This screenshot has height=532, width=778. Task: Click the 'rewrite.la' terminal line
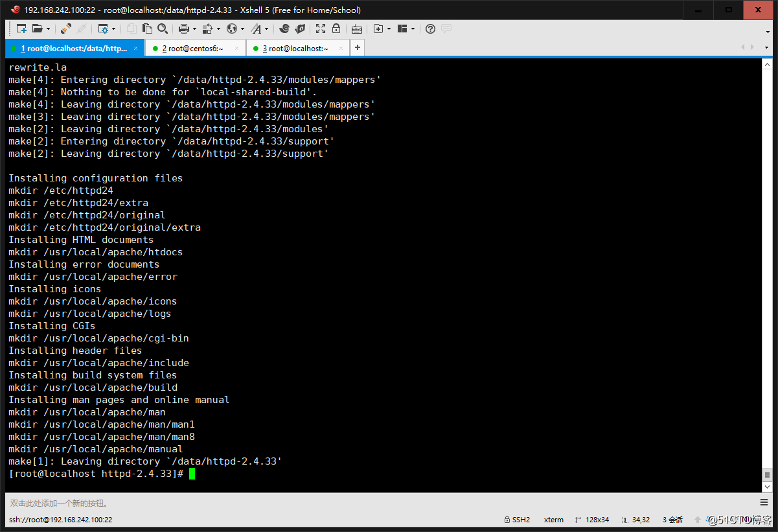coord(38,67)
